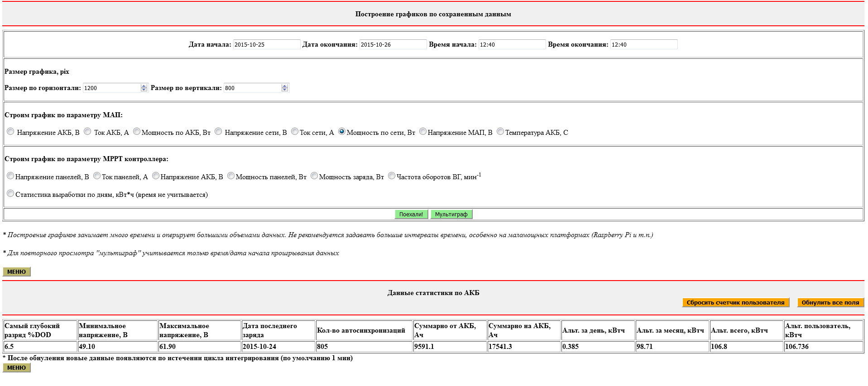
Task: Click the minimum voltage value 49.10
Action: click(x=87, y=347)
